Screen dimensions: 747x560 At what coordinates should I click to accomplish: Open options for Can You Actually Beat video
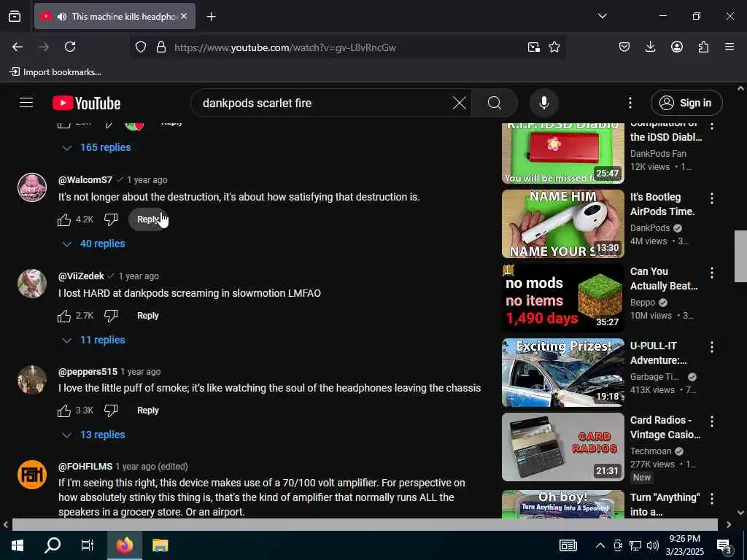(x=712, y=273)
